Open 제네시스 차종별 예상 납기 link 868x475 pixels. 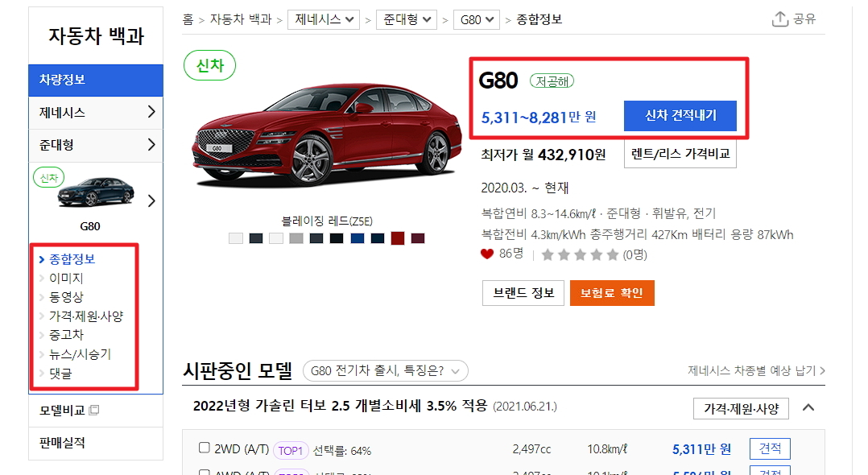point(756,371)
